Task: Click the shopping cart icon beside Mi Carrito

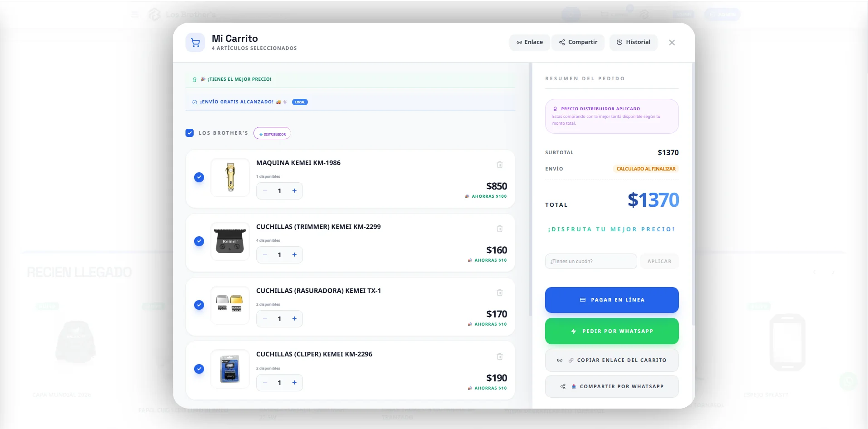Action: pos(195,43)
